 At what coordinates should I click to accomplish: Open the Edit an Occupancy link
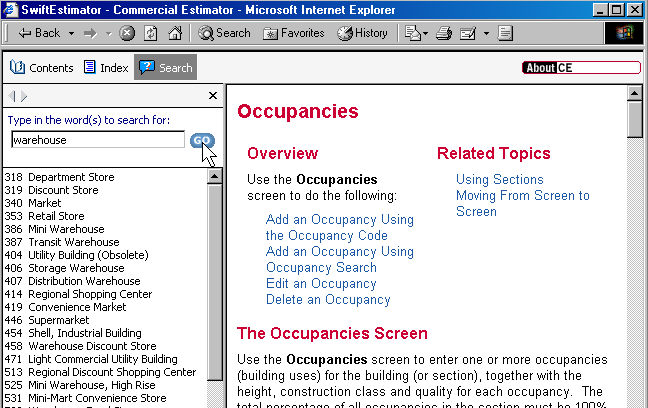(321, 284)
